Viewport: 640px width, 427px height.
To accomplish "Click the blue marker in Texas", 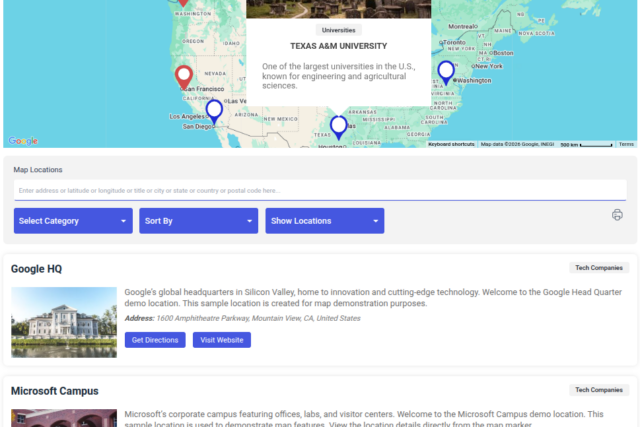I will point(338,127).
